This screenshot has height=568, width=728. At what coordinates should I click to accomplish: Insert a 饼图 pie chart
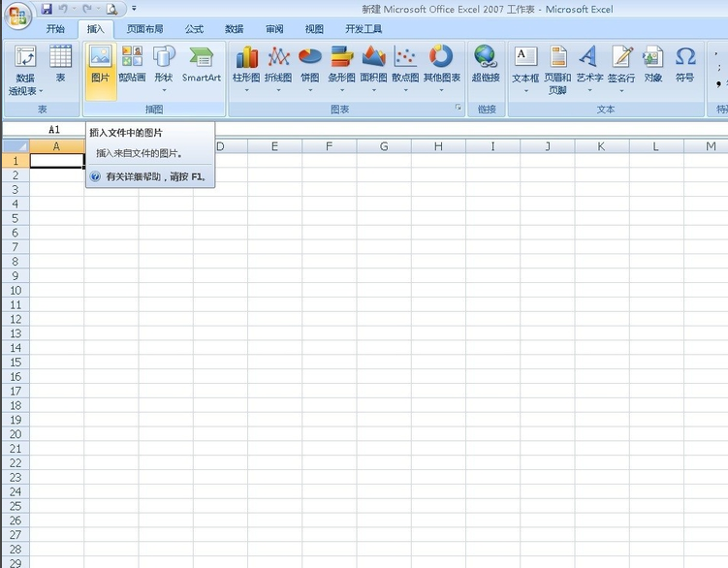click(x=309, y=69)
